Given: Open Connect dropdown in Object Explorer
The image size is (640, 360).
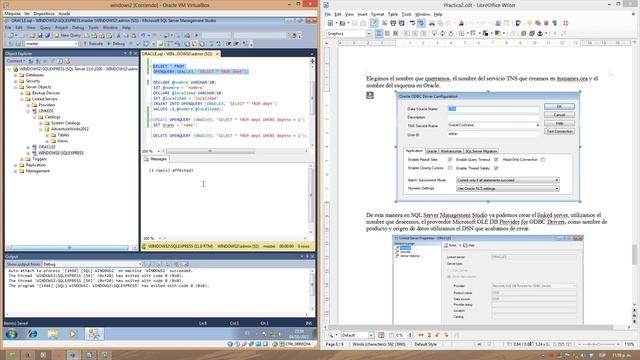Looking at the screenshot, I should coord(16,61).
